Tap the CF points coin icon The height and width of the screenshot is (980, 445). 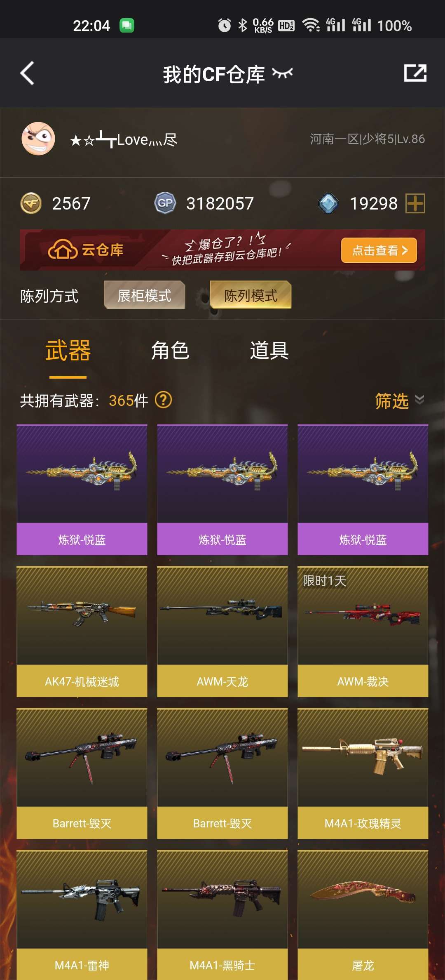31,203
